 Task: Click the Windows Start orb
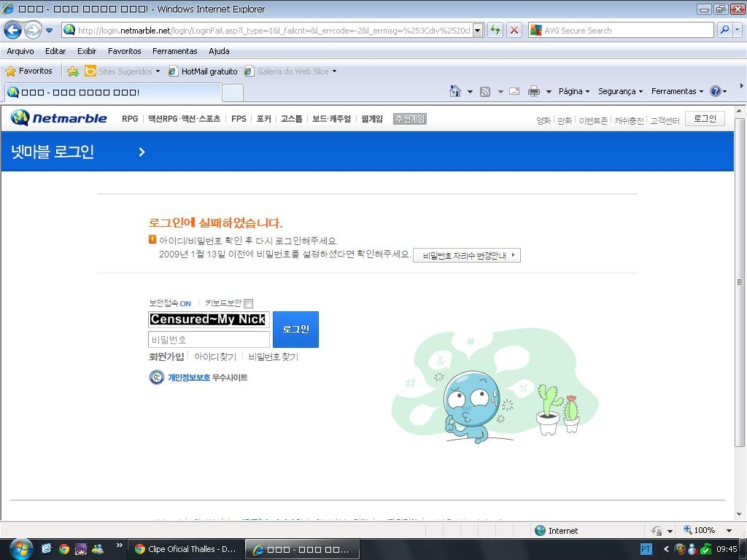21,548
